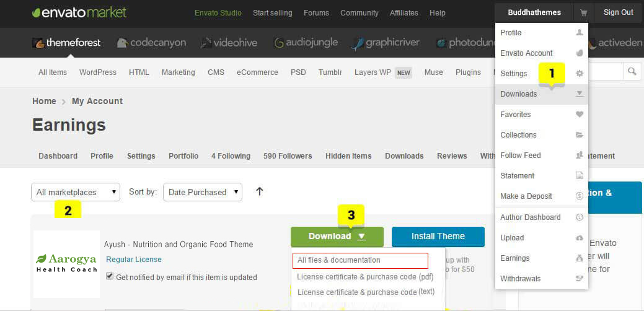Click the person icon beside Profile

tap(579, 33)
